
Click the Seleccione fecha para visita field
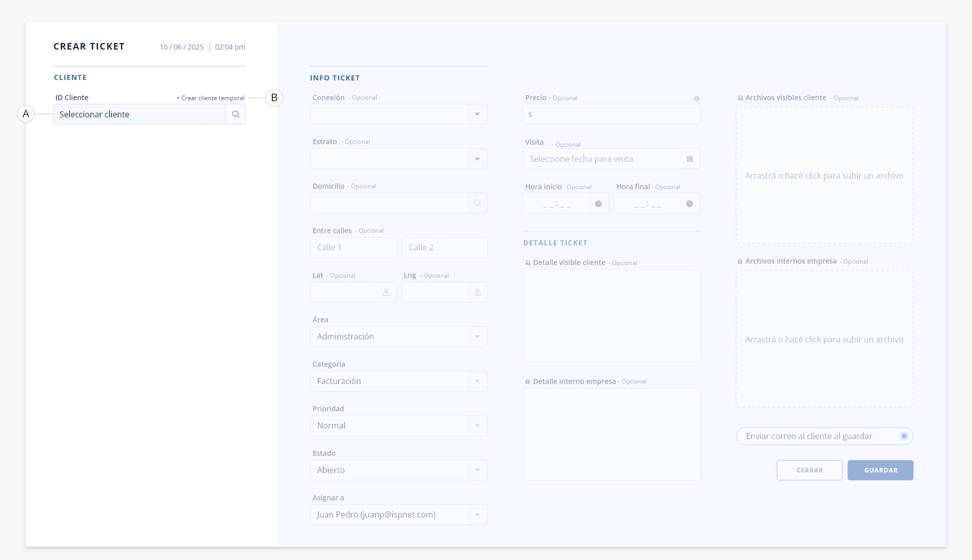[x=612, y=159]
